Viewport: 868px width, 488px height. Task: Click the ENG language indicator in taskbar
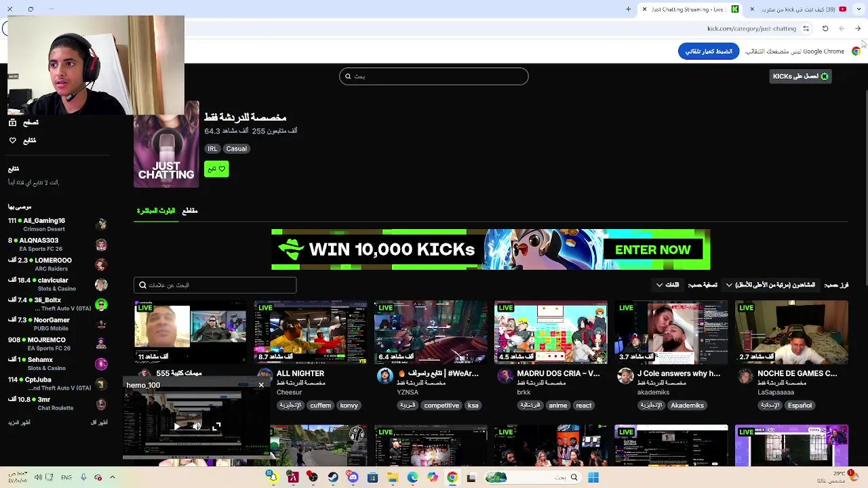pyautogui.click(x=66, y=477)
